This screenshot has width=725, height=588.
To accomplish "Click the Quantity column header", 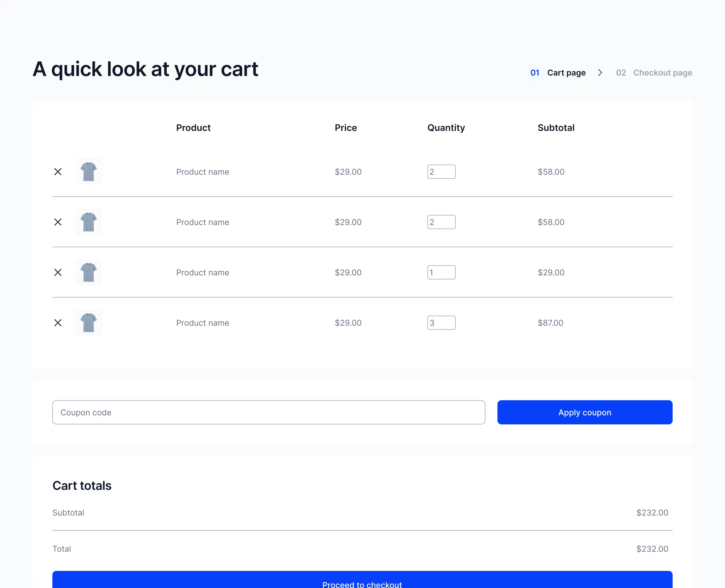I will point(446,128).
